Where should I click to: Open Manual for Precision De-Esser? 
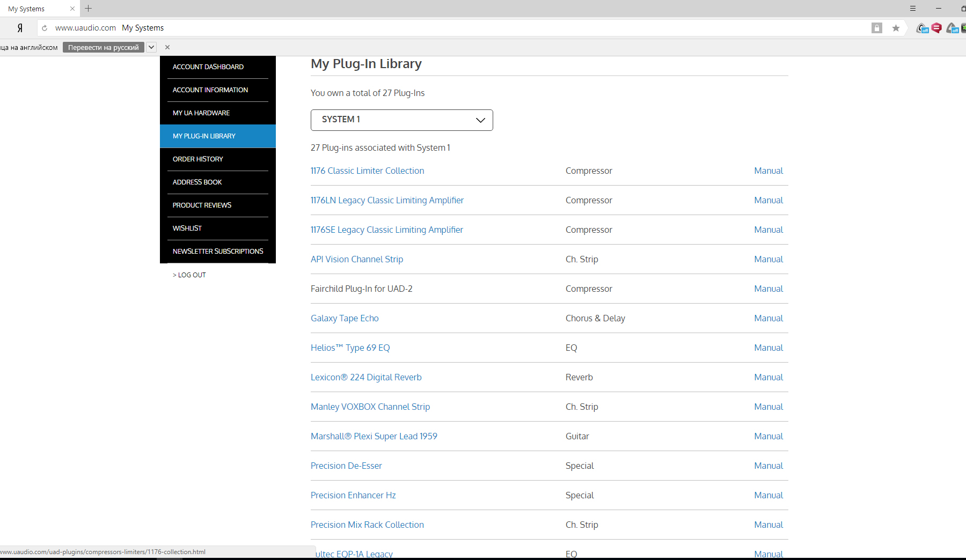click(769, 466)
